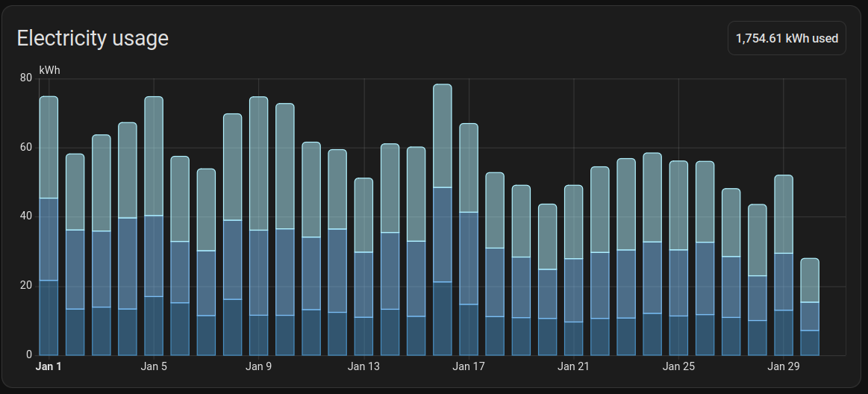Click the kWh unit label above the y-axis

click(49, 70)
